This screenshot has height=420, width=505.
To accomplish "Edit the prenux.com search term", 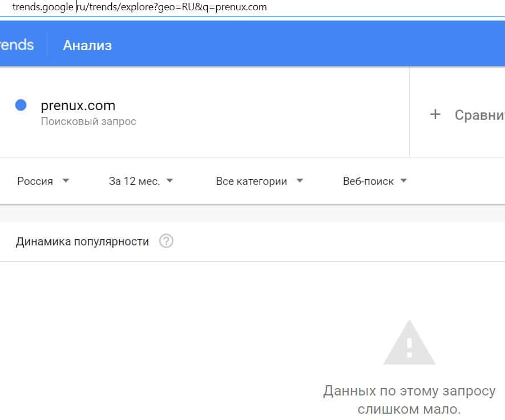I will 78,106.
